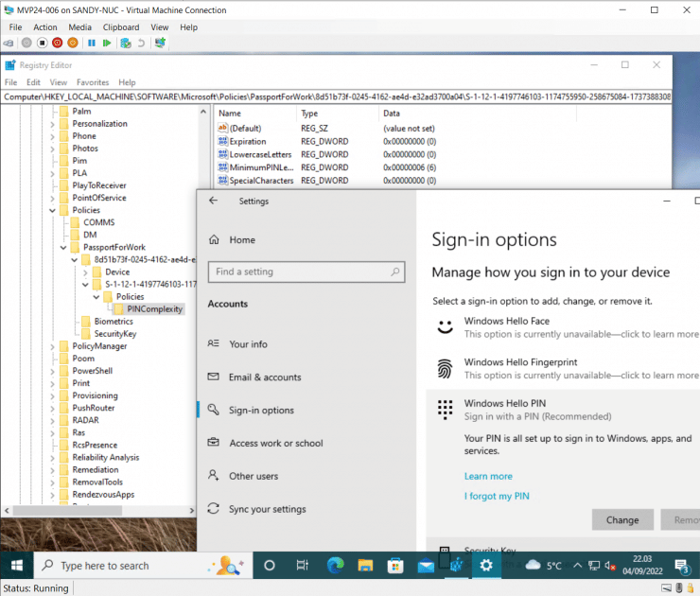Open the VM Connection File menu
Image resolution: width=700 pixels, height=596 pixels.
tap(15, 27)
